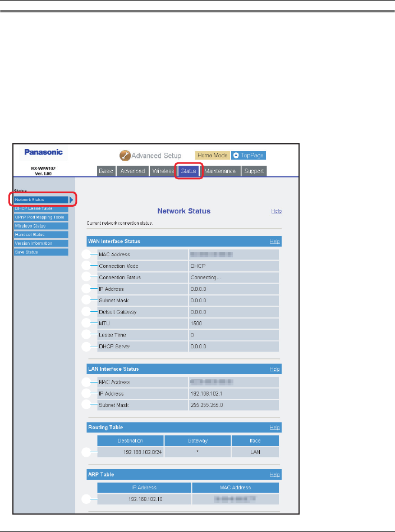This screenshot has width=395, height=532.
Task: Click the Destination column header
Action: pyautogui.click(x=130, y=441)
